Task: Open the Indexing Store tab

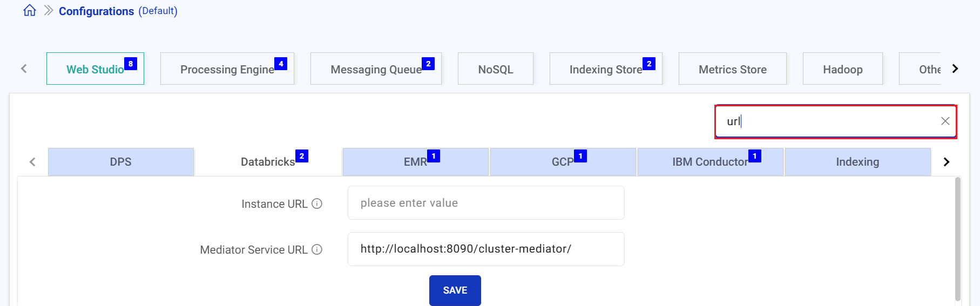Action: coord(605,69)
